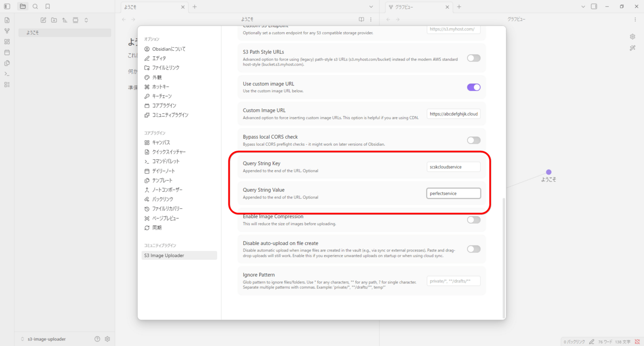
Task: Click the ようこそ node in graph view
Action: [x=548, y=172]
